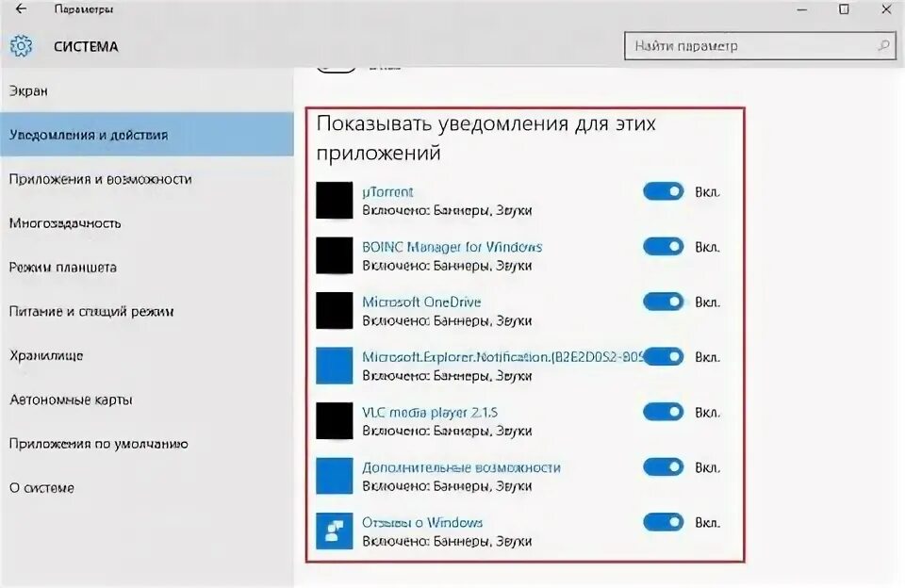Click the Отзывы о Windows app icon
905x588 pixels.
click(x=334, y=531)
